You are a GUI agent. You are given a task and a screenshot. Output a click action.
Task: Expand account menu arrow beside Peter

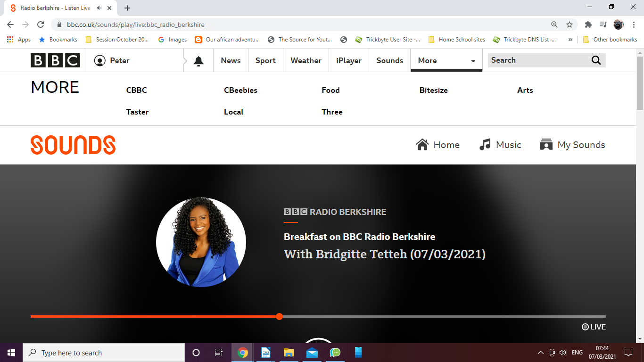click(x=186, y=60)
